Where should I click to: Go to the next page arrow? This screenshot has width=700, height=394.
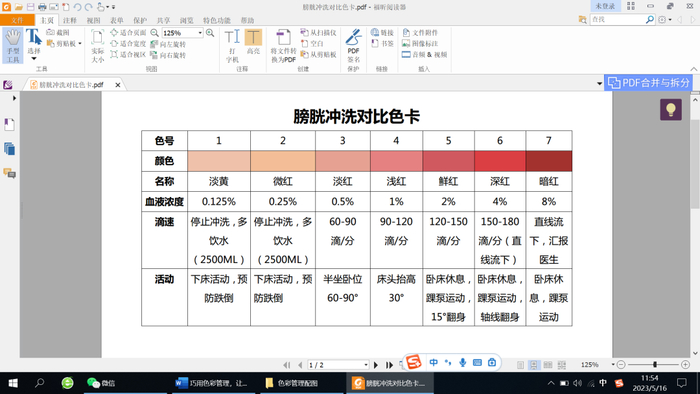pyautogui.click(x=376, y=365)
